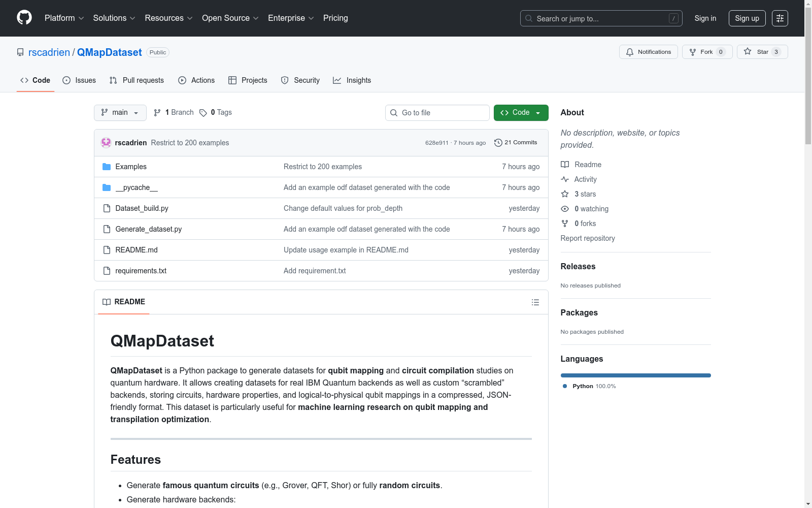Click the rscadrien avatar icon
This screenshot has height=508, width=812.
(x=106, y=143)
